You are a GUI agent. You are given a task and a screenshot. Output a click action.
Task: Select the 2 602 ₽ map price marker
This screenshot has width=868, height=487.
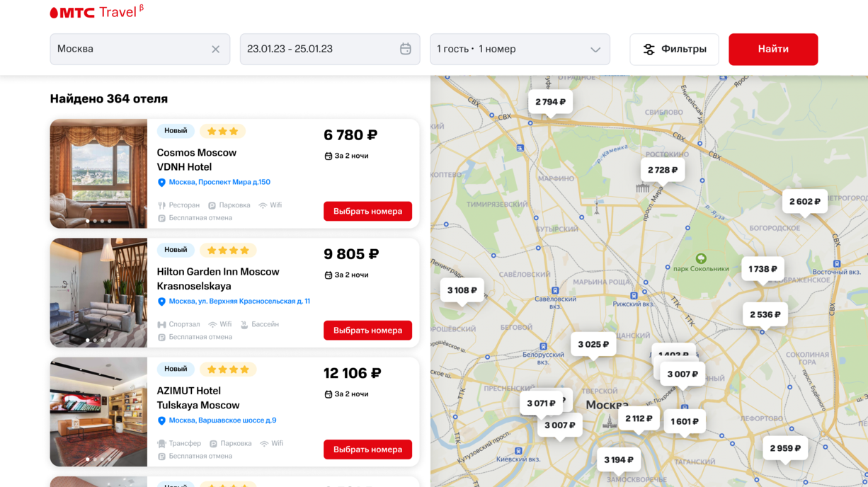click(x=804, y=202)
